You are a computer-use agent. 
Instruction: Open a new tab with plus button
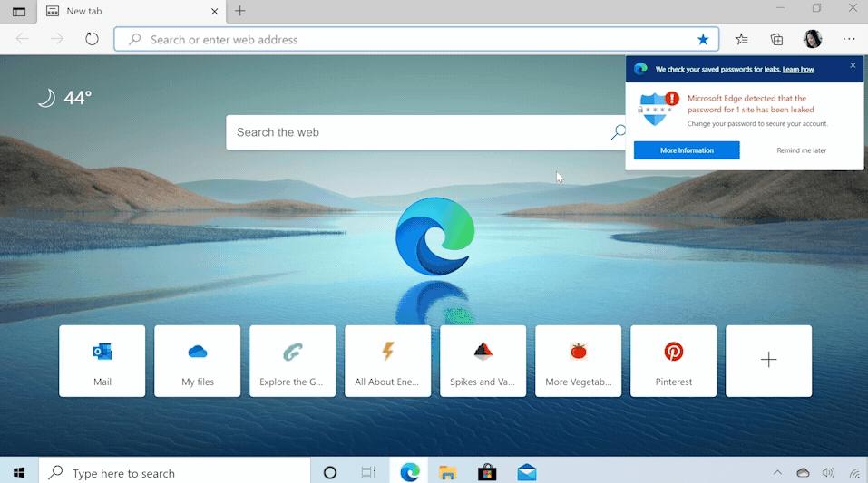[x=239, y=11]
